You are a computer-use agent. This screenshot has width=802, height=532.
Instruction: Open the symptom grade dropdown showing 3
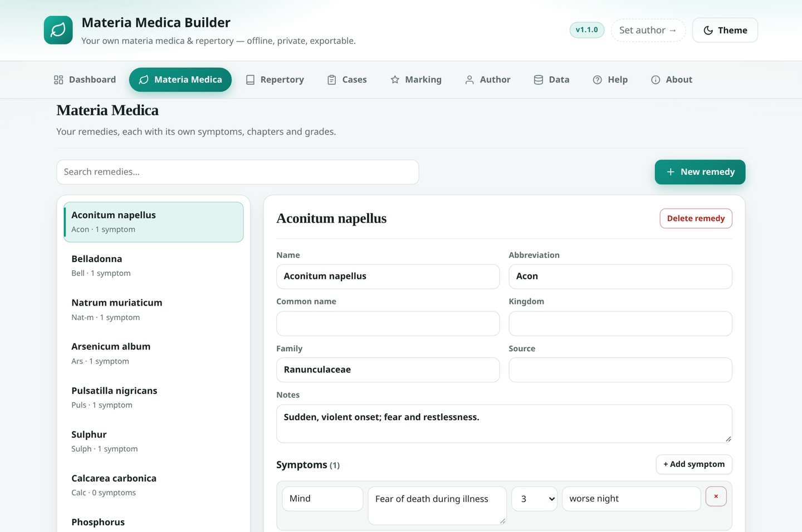click(535, 499)
